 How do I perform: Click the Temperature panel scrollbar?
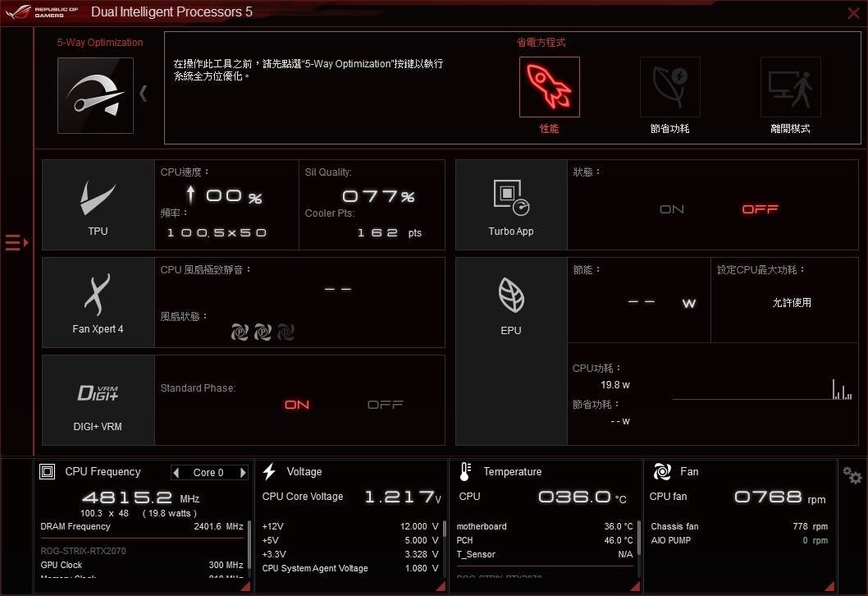coord(639,537)
